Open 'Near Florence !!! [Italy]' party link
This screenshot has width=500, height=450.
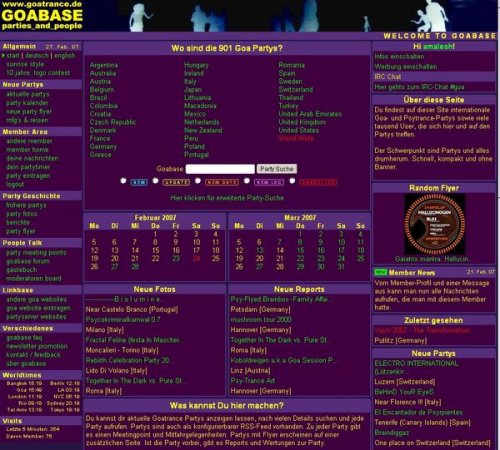tap(408, 402)
